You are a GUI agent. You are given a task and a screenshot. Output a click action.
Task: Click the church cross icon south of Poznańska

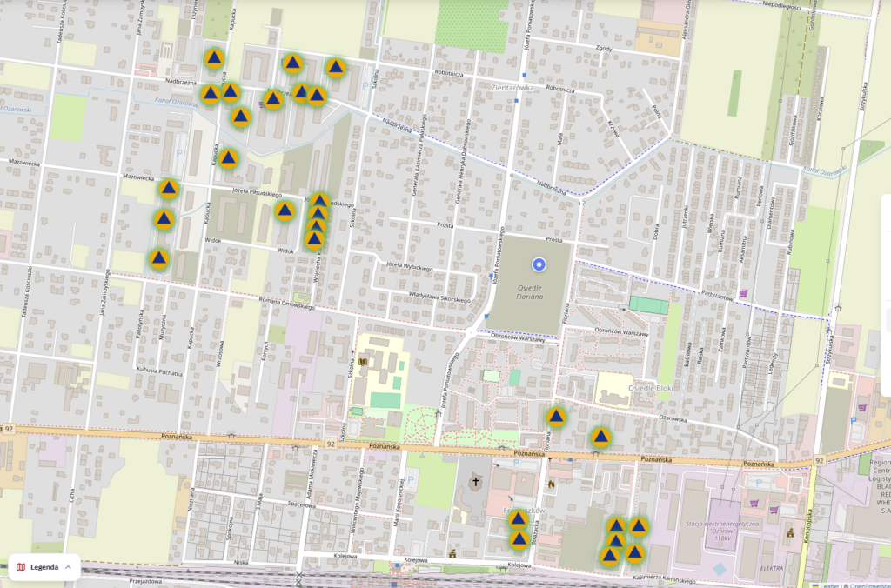476,481
